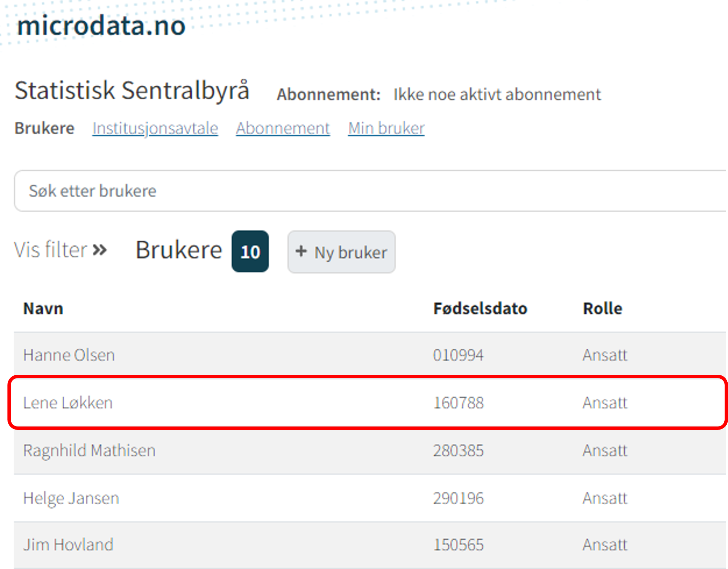
Task: Click the microdata.no logo
Action: pyautogui.click(x=101, y=26)
